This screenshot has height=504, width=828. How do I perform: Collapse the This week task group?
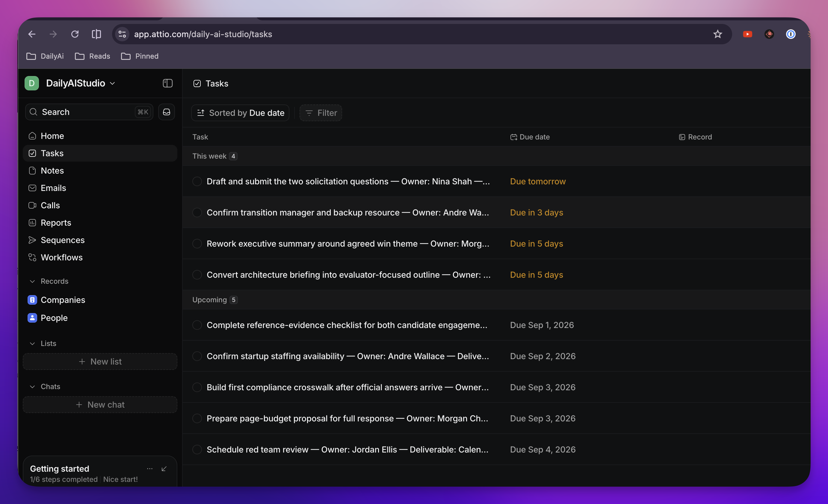pyautogui.click(x=215, y=156)
